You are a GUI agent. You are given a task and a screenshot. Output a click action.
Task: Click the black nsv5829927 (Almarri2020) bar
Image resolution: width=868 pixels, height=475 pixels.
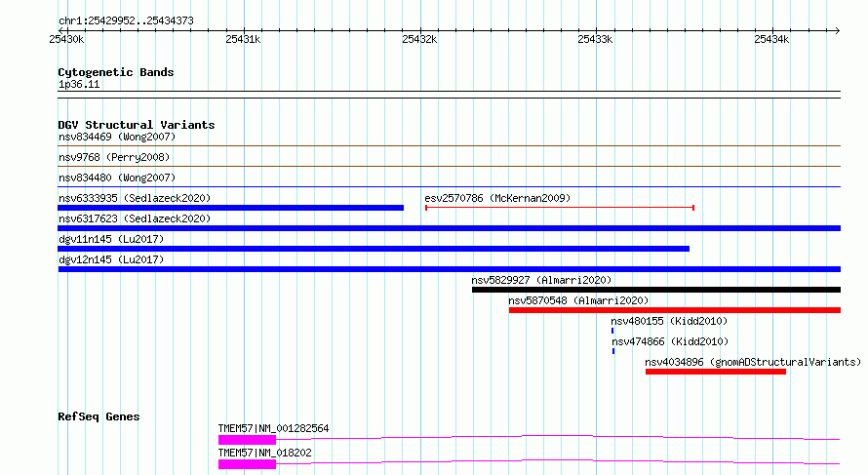coord(656,290)
